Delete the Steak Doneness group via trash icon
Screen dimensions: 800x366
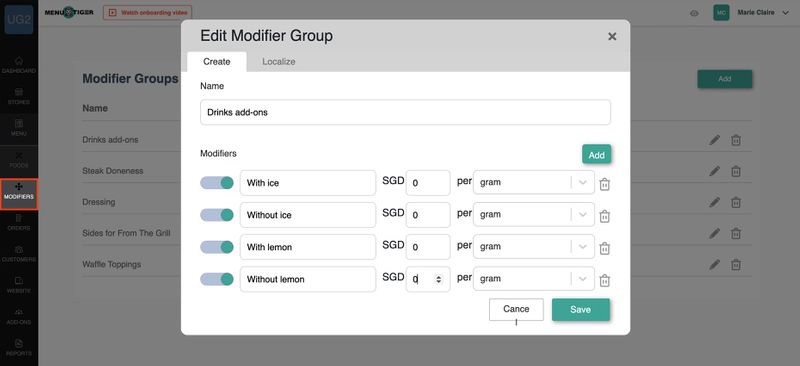pyautogui.click(x=736, y=171)
